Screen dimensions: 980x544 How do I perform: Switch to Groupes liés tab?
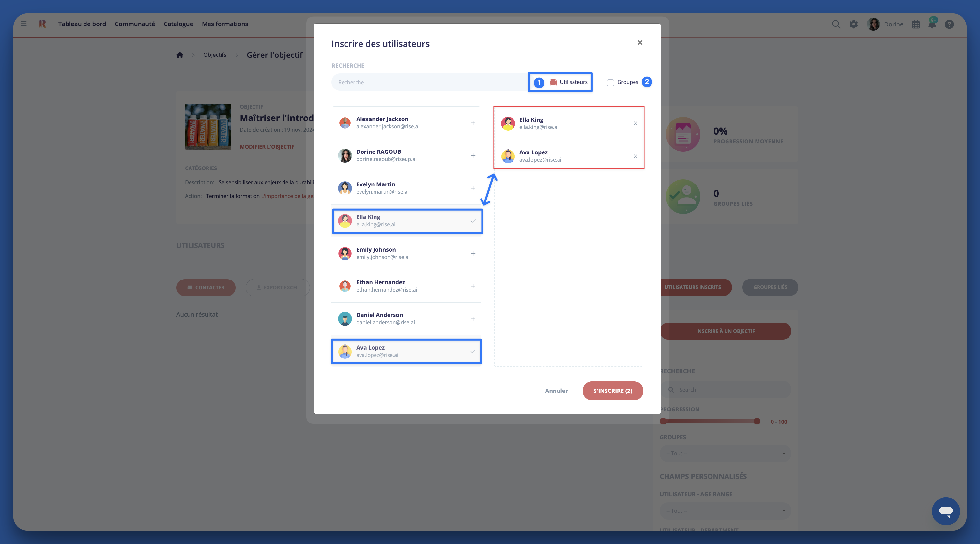(x=770, y=287)
